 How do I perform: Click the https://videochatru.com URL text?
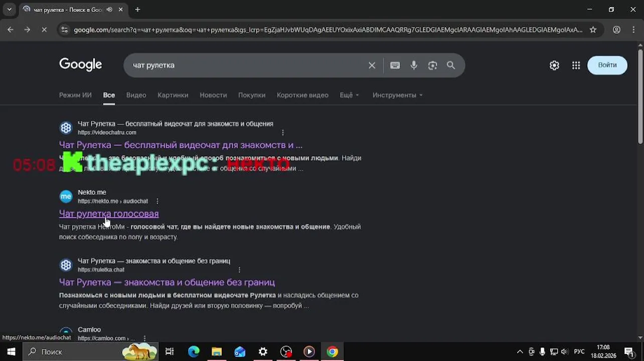click(x=107, y=132)
